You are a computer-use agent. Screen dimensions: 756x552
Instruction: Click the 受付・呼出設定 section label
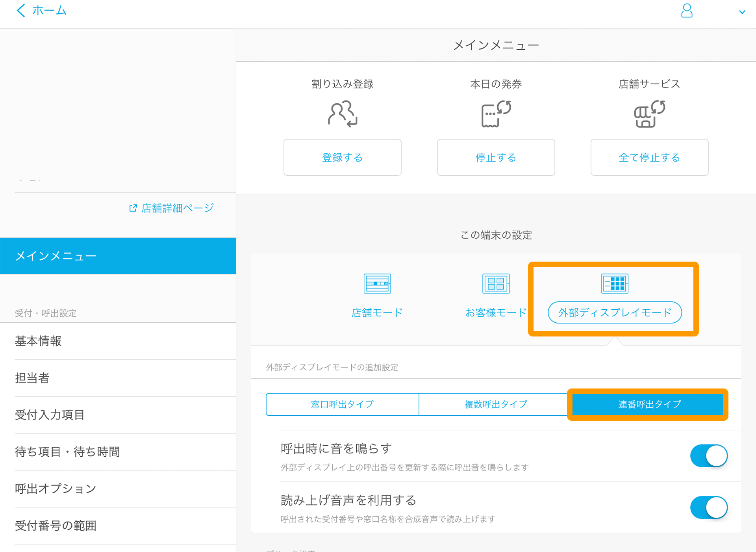pos(46,313)
